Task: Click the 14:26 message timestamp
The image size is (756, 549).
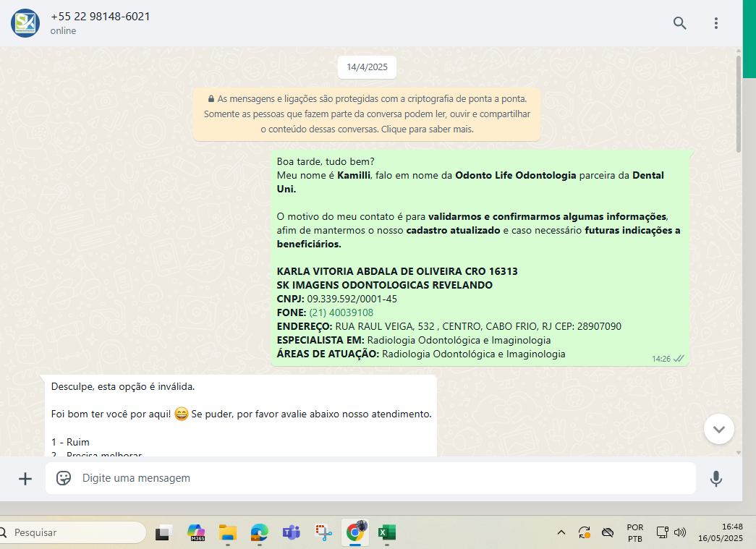Action: click(661, 359)
